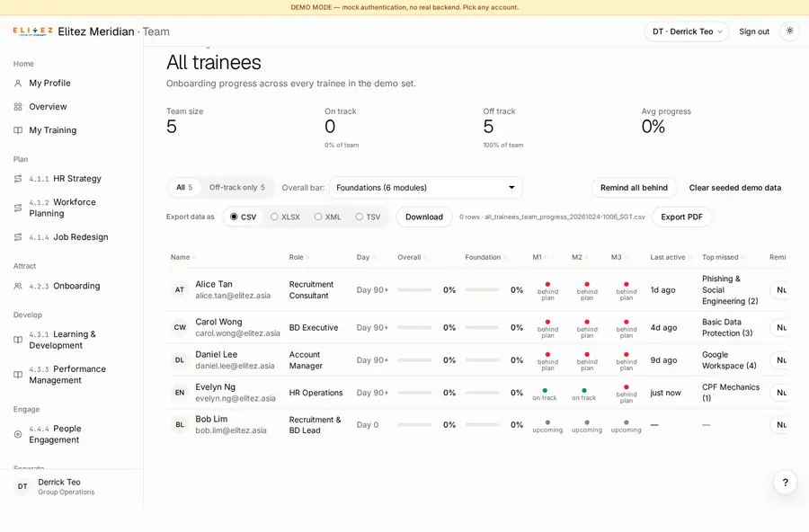809x532 pixels.
Task: Click the Performance Management book icon
Action: 18,375
